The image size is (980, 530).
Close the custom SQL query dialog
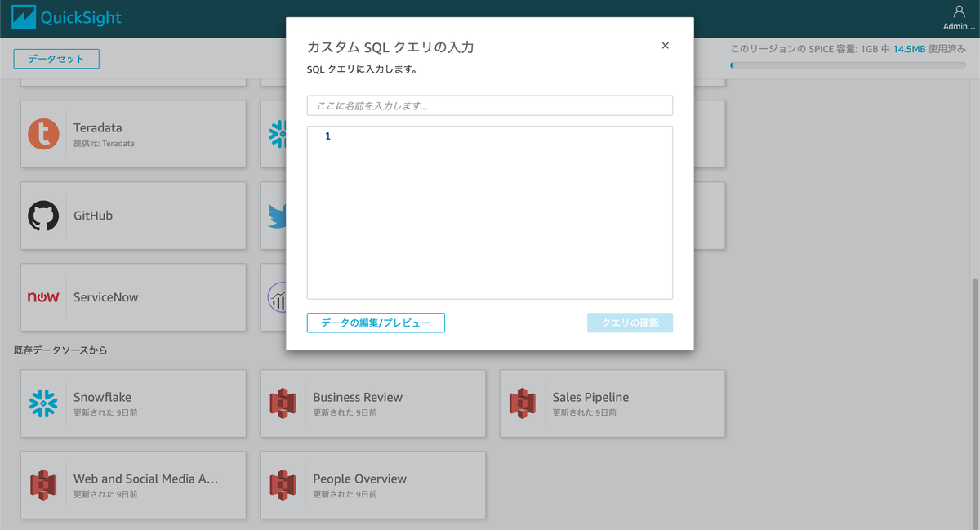tap(665, 46)
